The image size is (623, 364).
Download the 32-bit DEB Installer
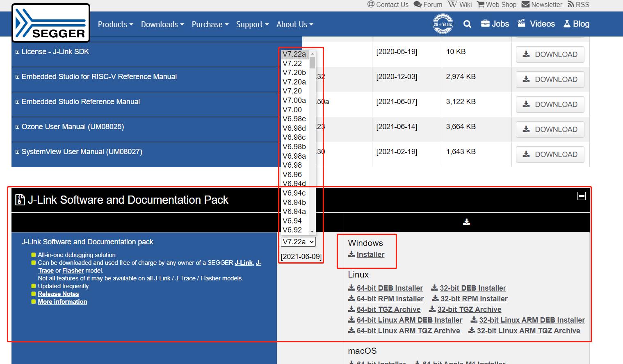(x=468, y=288)
